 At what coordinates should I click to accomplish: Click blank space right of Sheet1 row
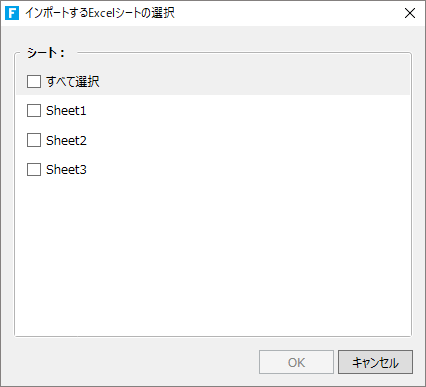248,111
